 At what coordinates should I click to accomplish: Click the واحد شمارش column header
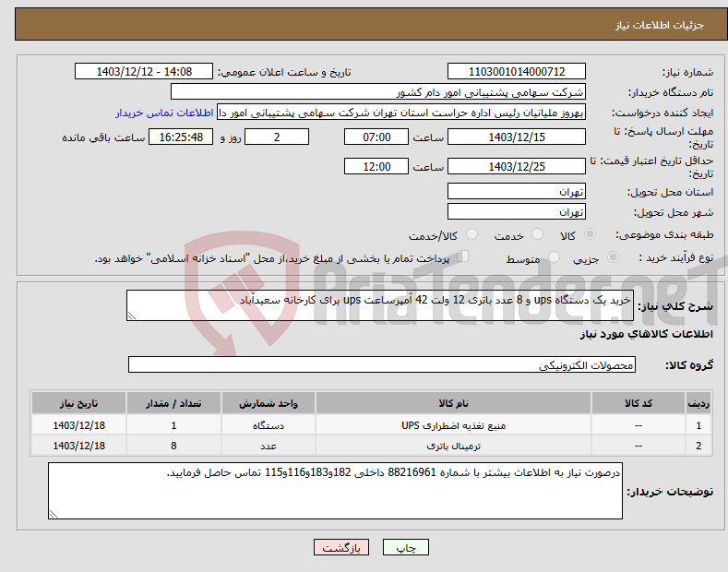[269, 403]
